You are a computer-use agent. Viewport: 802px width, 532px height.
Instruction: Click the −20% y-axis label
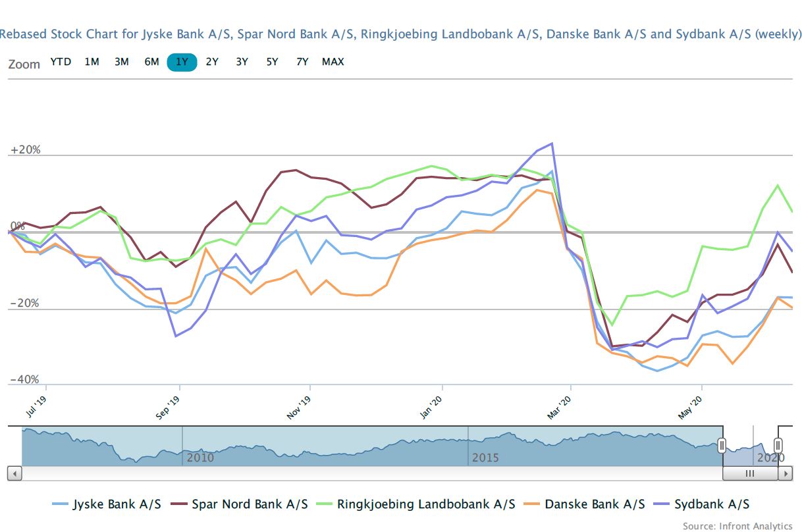tap(26, 304)
